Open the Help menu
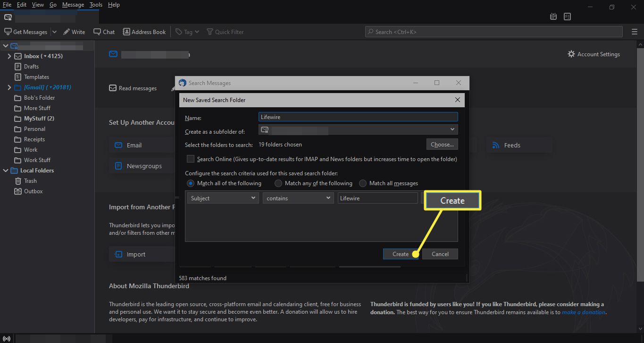644x343 pixels. coord(114,5)
